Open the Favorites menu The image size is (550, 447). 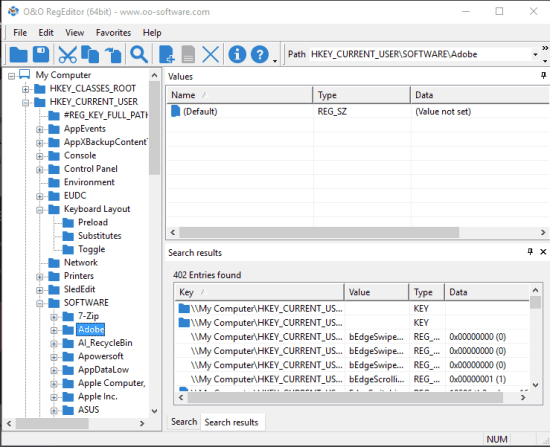(x=113, y=33)
